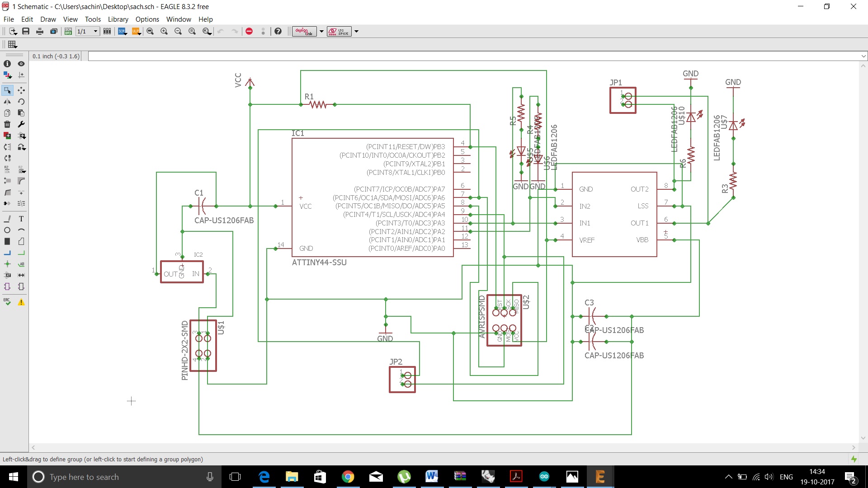Click the Zoom to fit icon

coord(150,31)
